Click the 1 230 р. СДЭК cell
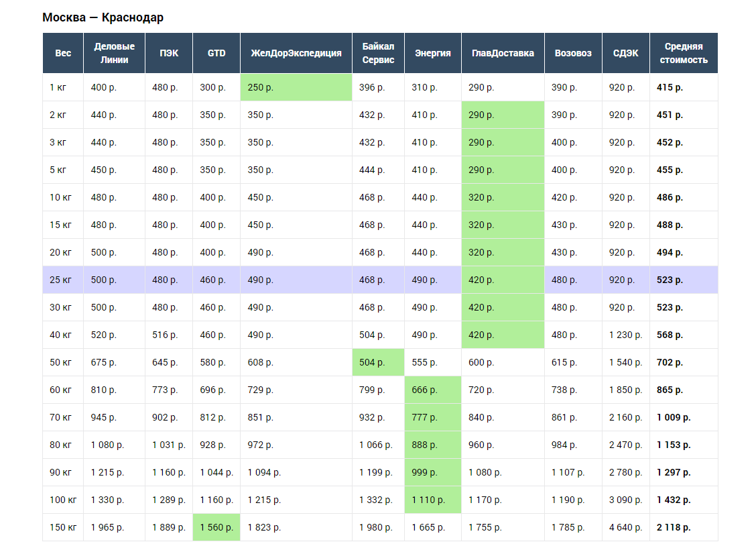 coord(625,335)
